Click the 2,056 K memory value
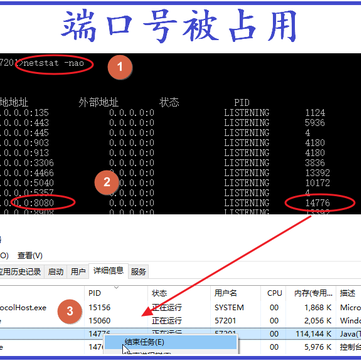 [318, 321]
